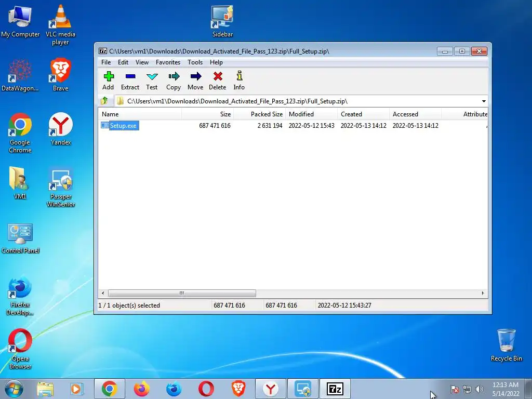This screenshot has width=532, height=399.
Task: Run the Test tool in 7-Zip
Action: click(x=152, y=81)
